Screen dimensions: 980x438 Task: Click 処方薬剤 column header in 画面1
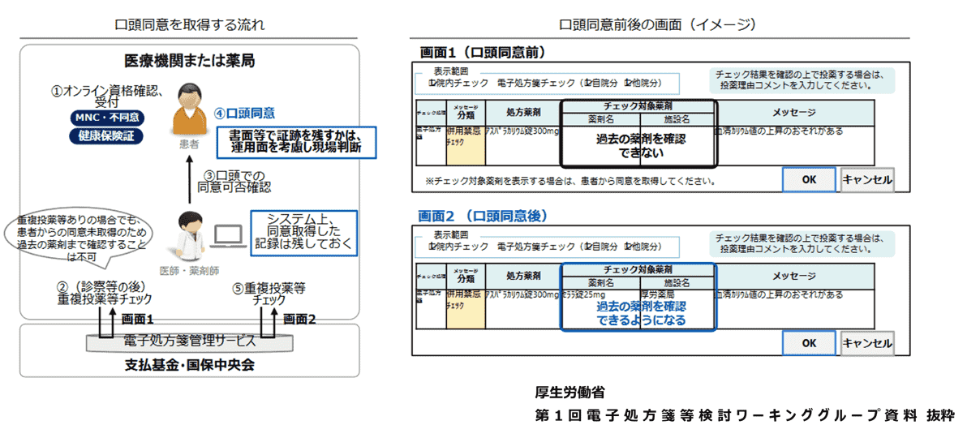coord(522,113)
